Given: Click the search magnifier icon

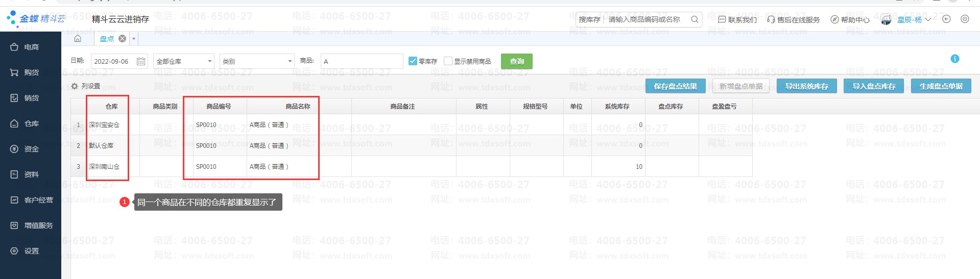Looking at the screenshot, I should (x=695, y=19).
